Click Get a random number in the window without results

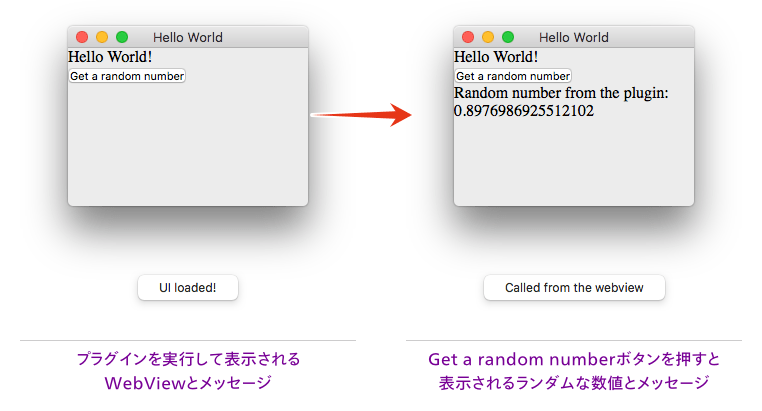pos(127,76)
